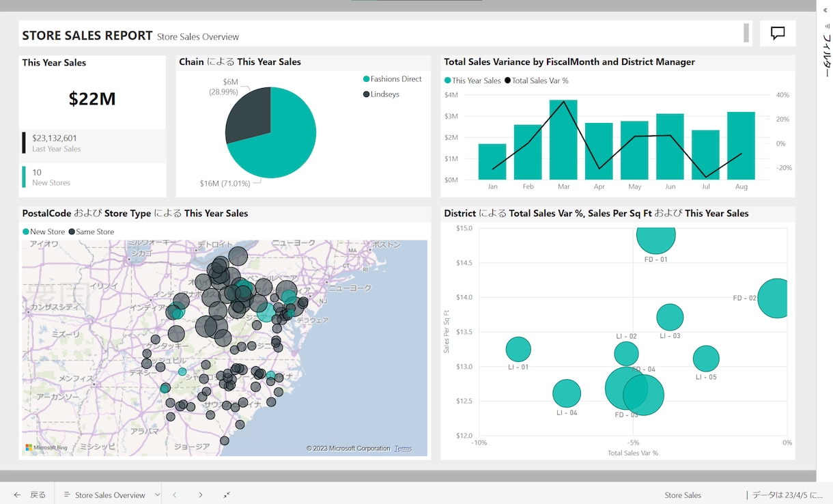
Task: Select the Mar bar, the tallest one
Action: click(563, 140)
